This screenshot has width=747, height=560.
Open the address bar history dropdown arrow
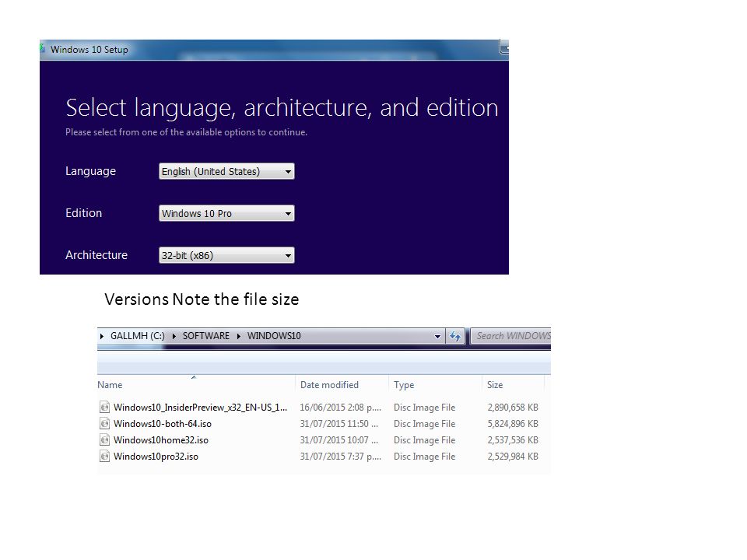[437, 336]
